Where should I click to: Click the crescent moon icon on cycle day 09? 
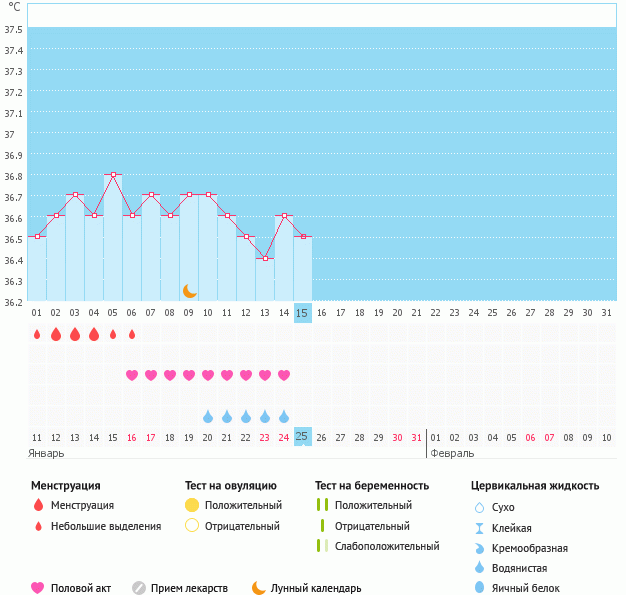click(190, 291)
